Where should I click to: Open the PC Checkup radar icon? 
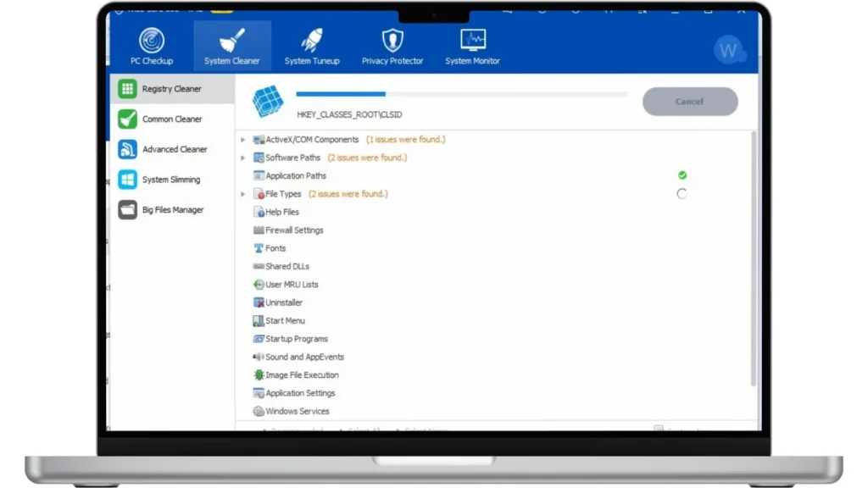pyautogui.click(x=152, y=41)
